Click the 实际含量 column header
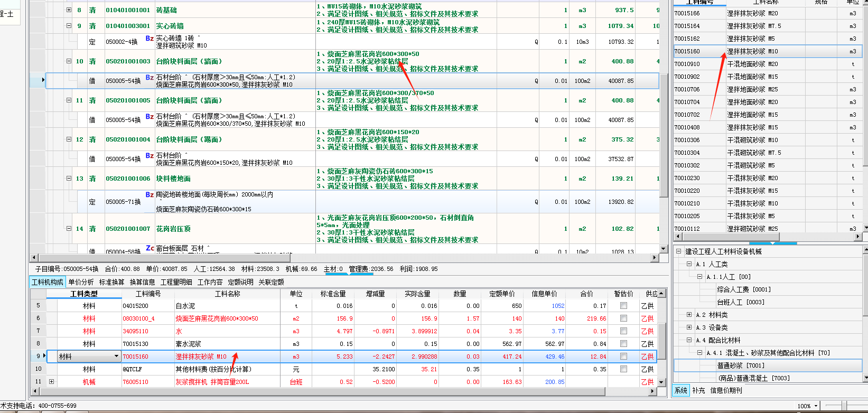 click(x=417, y=294)
